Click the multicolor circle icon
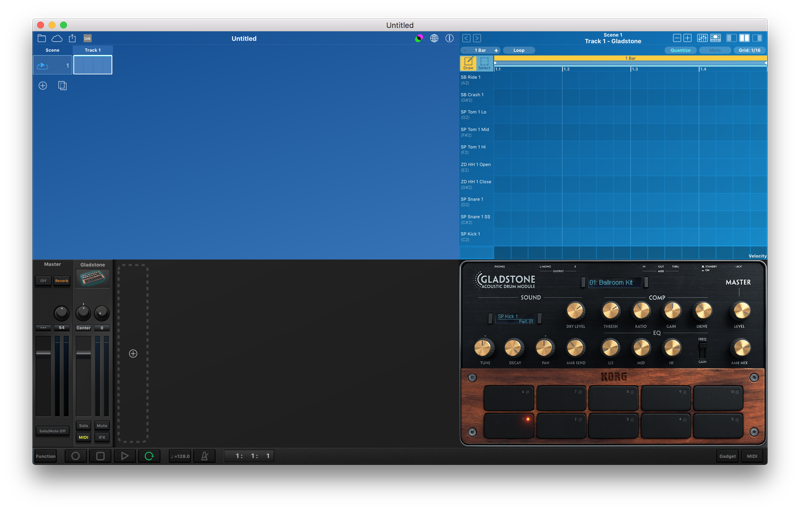The height and width of the screenshot is (511, 800). click(x=419, y=38)
